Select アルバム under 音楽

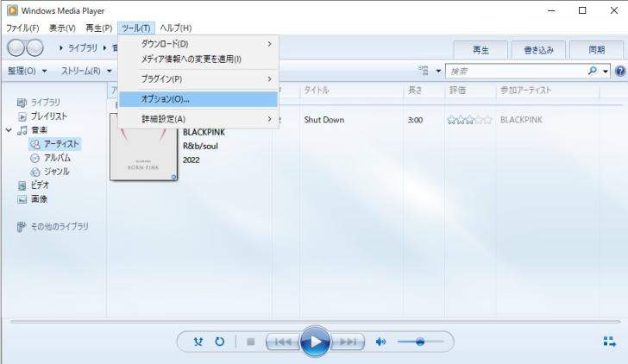coord(51,158)
